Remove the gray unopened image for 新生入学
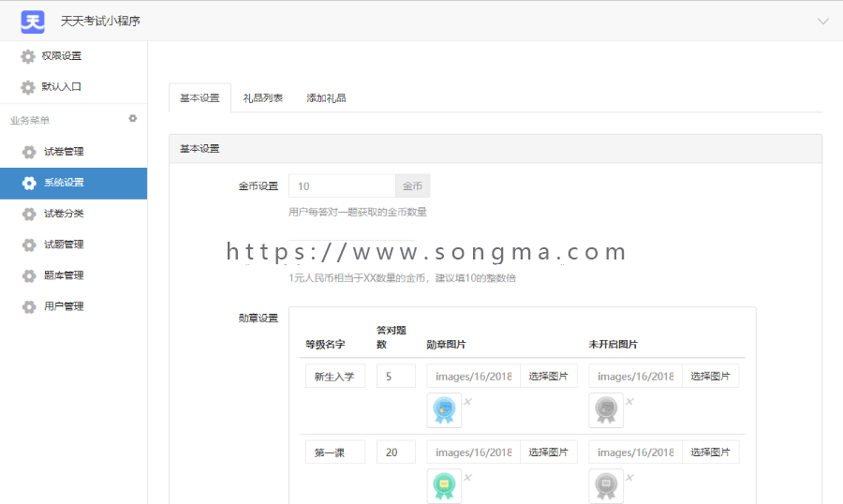The width and height of the screenshot is (843, 504). click(x=629, y=401)
